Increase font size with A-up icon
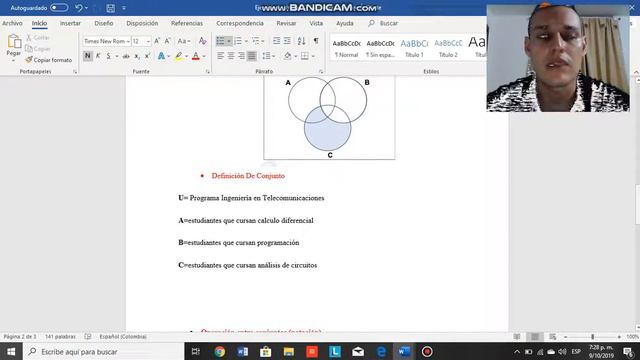This screenshot has height=360, width=640. [157, 41]
